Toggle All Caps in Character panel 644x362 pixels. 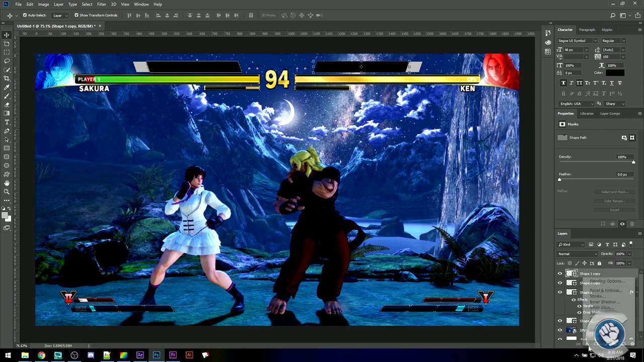click(579, 82)
